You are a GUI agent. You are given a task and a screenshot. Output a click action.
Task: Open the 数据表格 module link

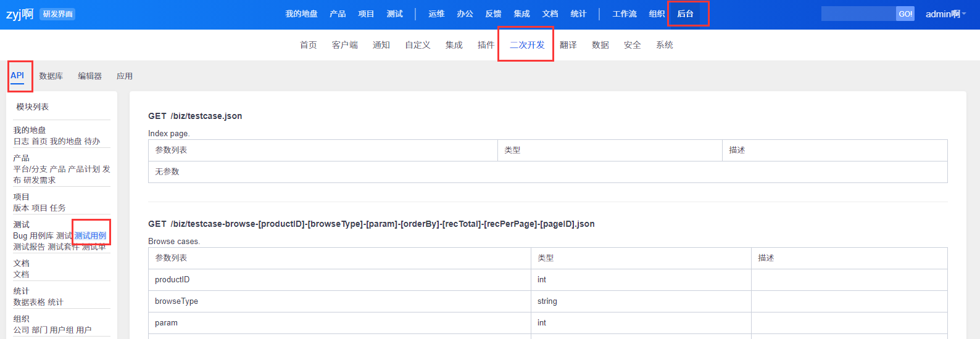pyautogui.click(x=29, y=302)
